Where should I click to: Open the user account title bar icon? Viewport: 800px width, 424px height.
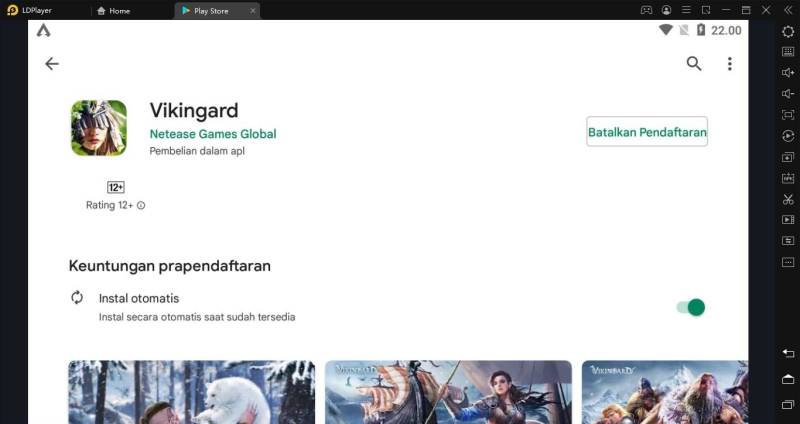click(x=666, y=10)
